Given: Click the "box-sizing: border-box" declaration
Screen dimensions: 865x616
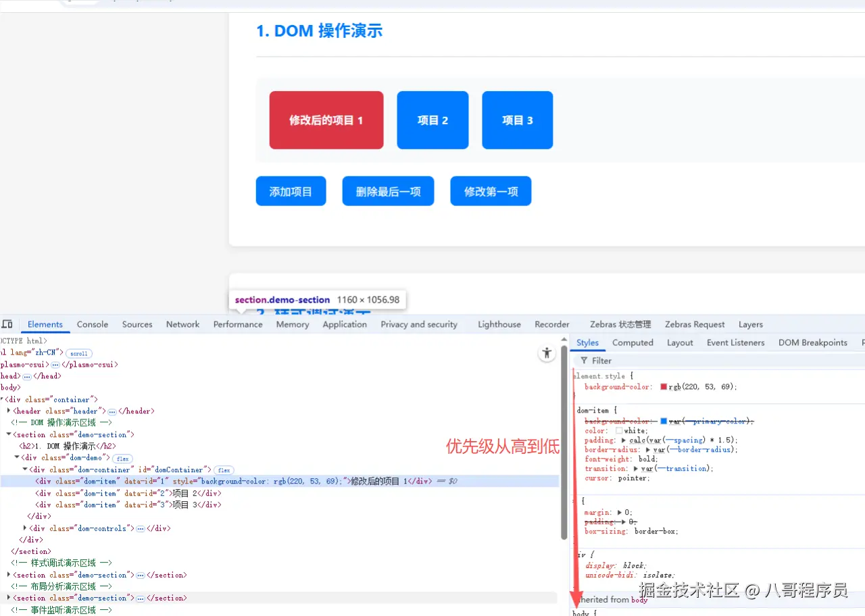Looking at the screenshot, I should click(x=631, y=532).
